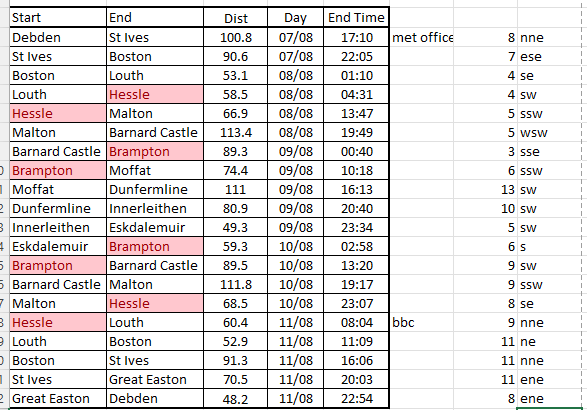Click the Moffat end cell
This screenshot has height=410, width=587.
[155, 170]
